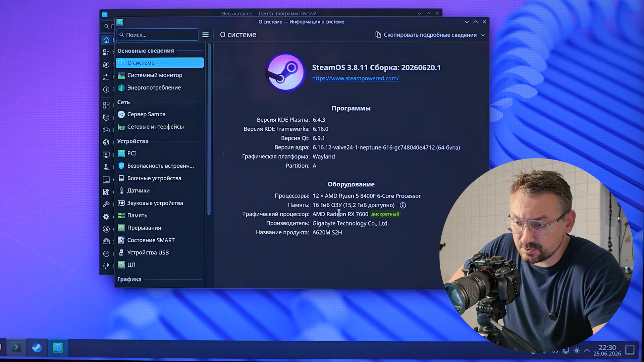Maximize the Info Center window
Image resolution: width=644 pixels, height=362 pixels.
point(476,22)
